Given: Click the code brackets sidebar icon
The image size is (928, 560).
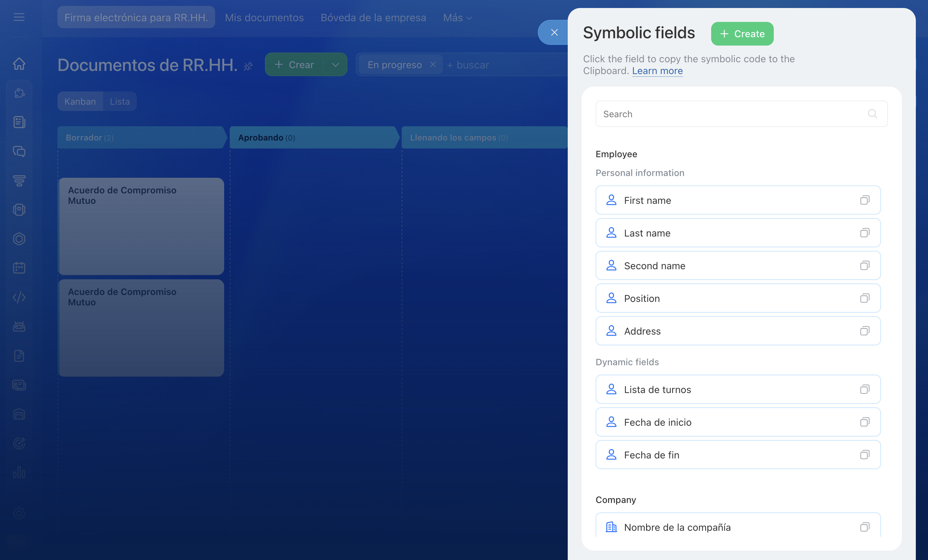Looking at the screenshot, I should 19,297.
